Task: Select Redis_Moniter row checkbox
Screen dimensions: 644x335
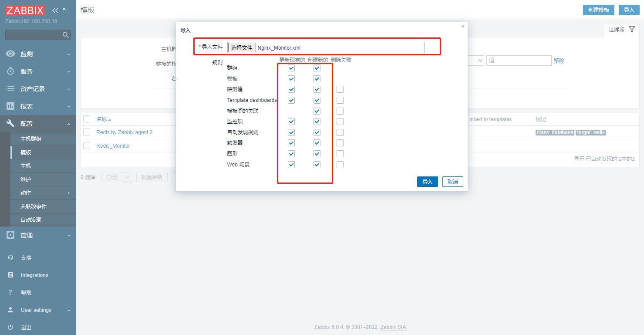Action: (87, 146)
